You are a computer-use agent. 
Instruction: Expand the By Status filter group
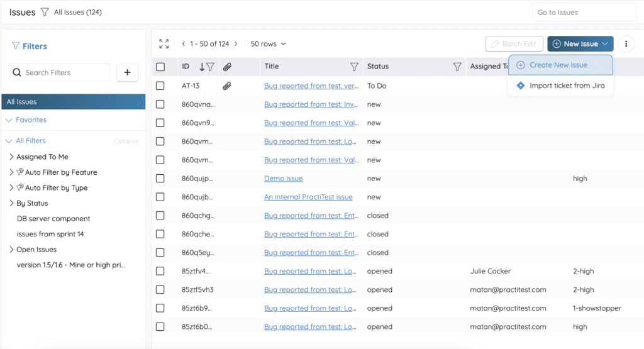(11, 203)
